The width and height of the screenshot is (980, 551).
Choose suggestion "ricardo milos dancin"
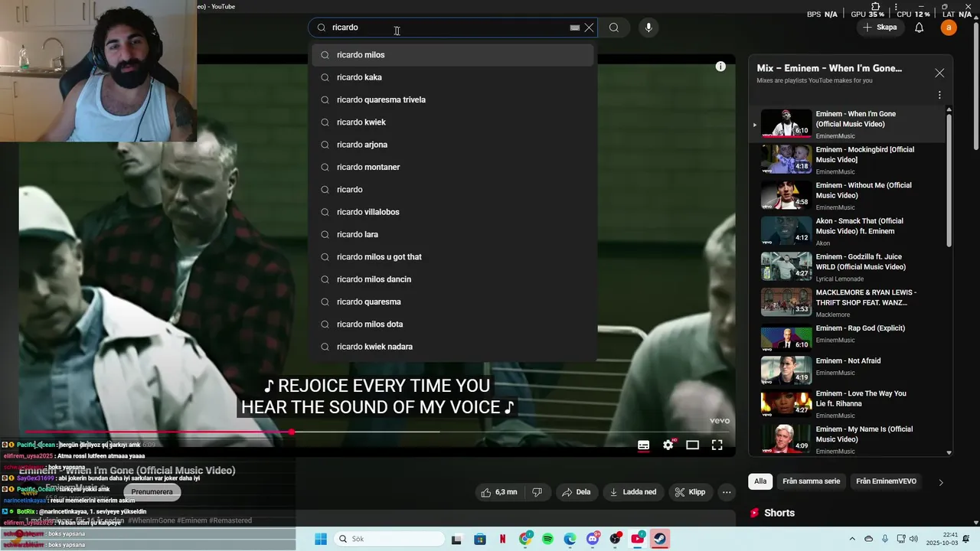[x=452, y=279]
